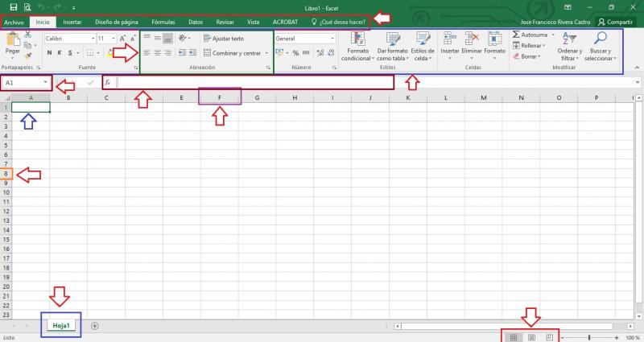Expand the General number format dropdown
644x342 pixels.
(332, 38)
